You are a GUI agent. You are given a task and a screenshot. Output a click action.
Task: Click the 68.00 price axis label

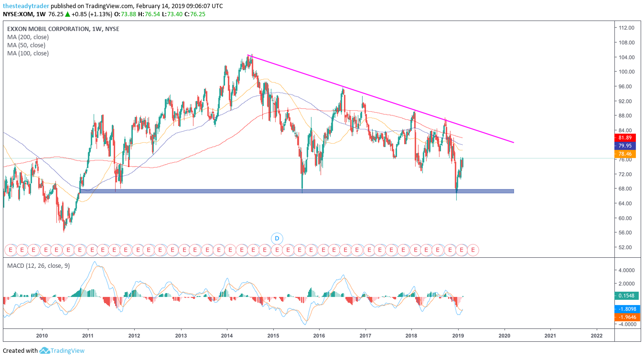(625, 189)
